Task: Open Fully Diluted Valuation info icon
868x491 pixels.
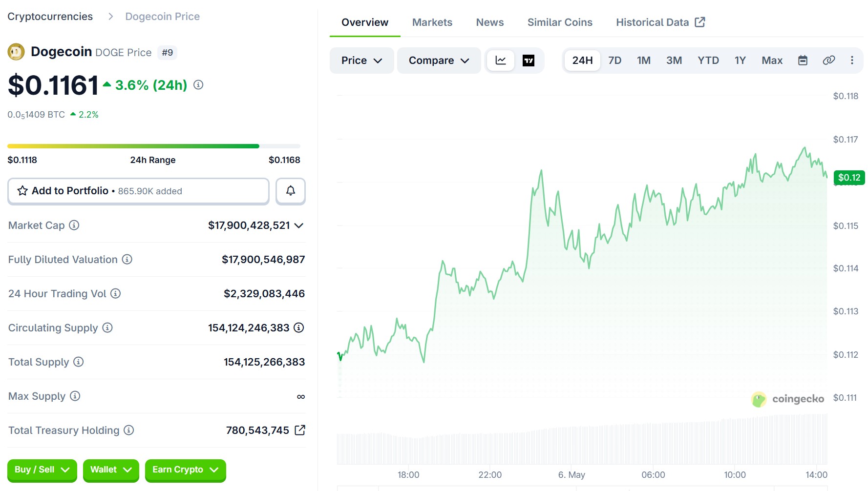Action: (127, 259)
